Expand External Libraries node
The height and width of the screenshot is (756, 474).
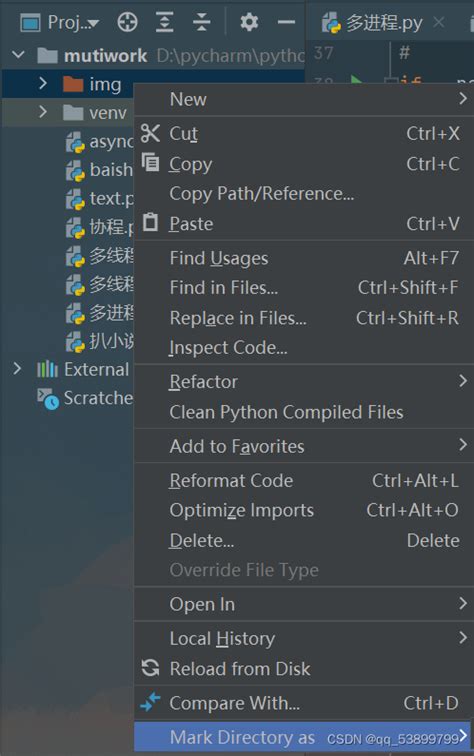tap(17, 369)
